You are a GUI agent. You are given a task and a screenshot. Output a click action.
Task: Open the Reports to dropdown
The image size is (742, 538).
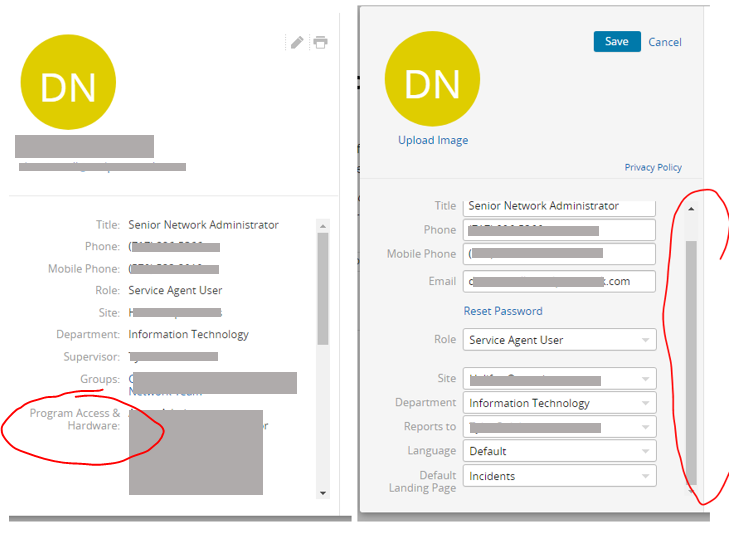tap(559, 427)
